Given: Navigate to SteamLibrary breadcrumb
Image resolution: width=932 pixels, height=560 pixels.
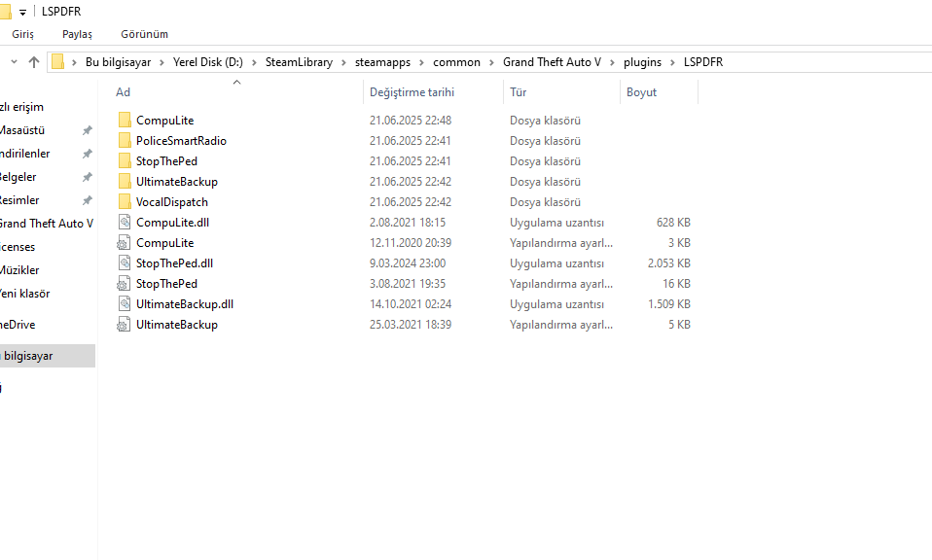Looking at the screenshot, I should 299,62.
